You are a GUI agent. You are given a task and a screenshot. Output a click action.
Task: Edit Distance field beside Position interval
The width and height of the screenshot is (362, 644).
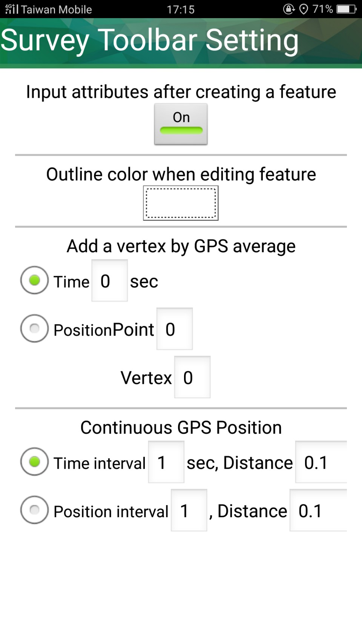(x=319, y=510)
